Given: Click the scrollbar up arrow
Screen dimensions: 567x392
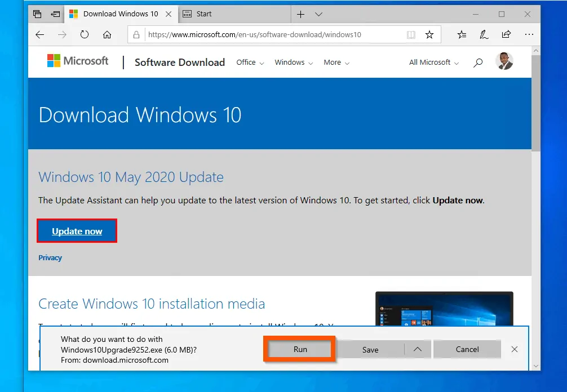Looking at the screenshot, I should click(536, 51).
